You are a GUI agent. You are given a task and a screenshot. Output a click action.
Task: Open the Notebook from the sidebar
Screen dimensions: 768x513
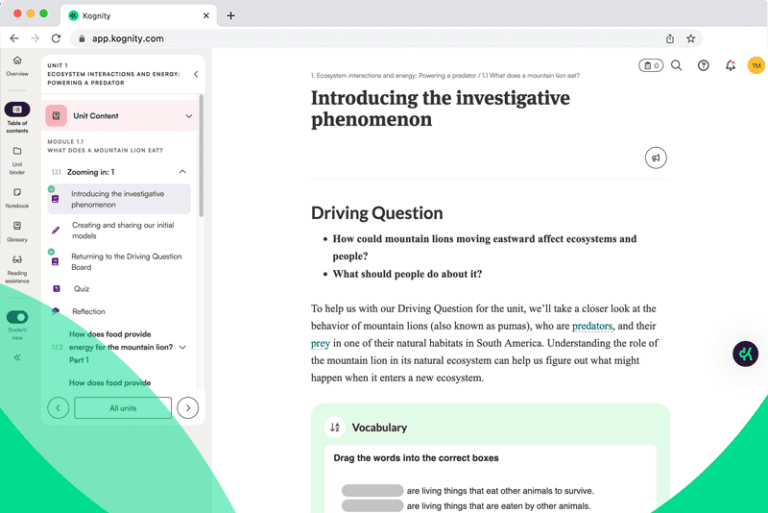pos(17,193)
